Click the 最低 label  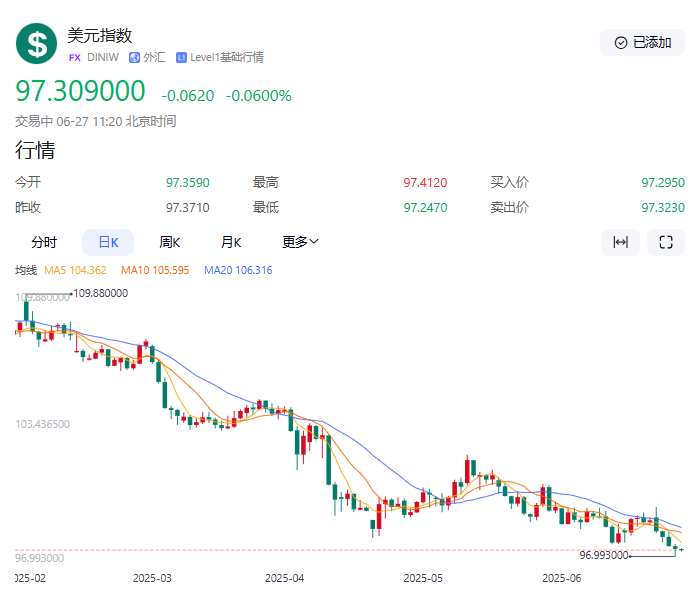pyautogui.click(x=266, y=207)
